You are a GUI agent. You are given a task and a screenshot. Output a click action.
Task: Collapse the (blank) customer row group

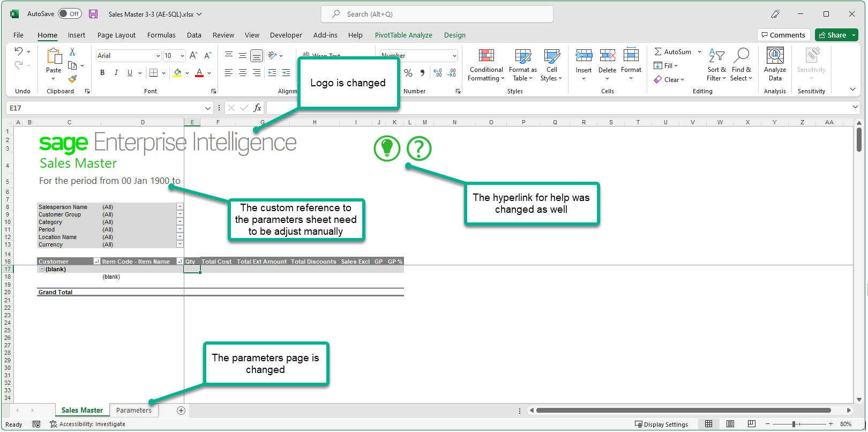coord(42,270)
